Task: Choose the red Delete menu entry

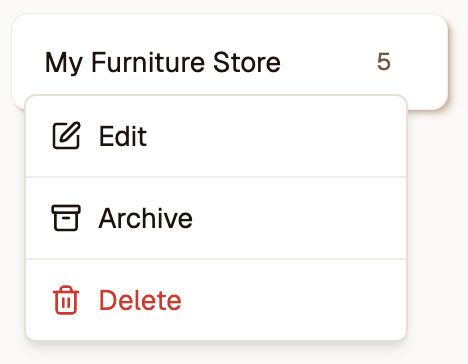Action: (x=216, y=300)
